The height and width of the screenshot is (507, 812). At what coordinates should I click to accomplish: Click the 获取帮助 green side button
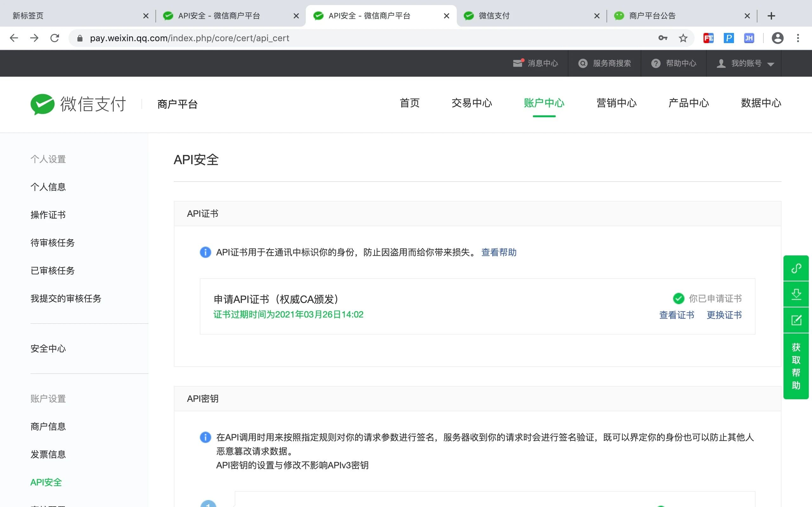[x=796, y=366]
